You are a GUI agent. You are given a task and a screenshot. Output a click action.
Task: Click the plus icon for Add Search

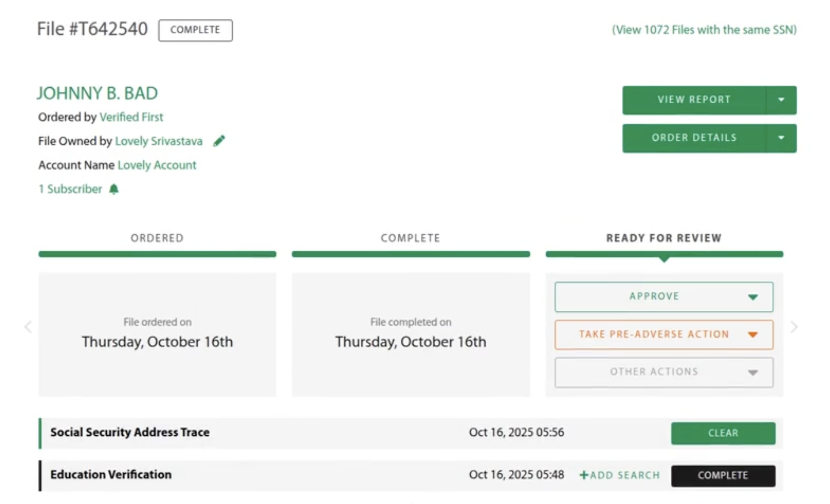click(584, 475)
